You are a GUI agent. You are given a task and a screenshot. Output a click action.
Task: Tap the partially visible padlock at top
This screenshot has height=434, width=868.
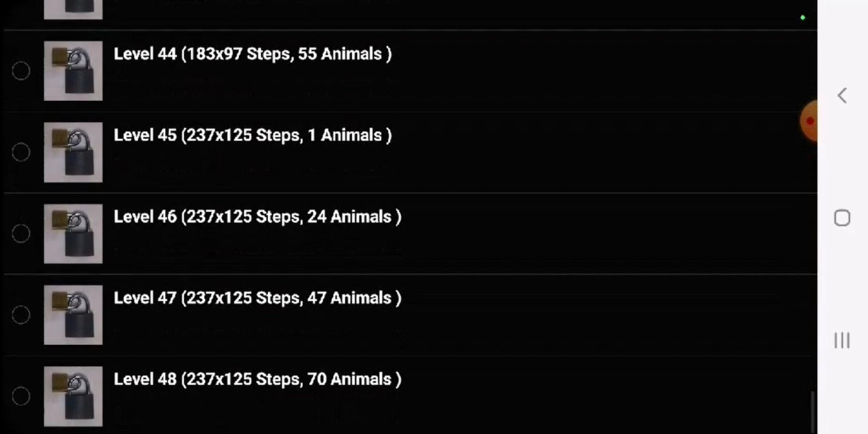tap(73, 8)
